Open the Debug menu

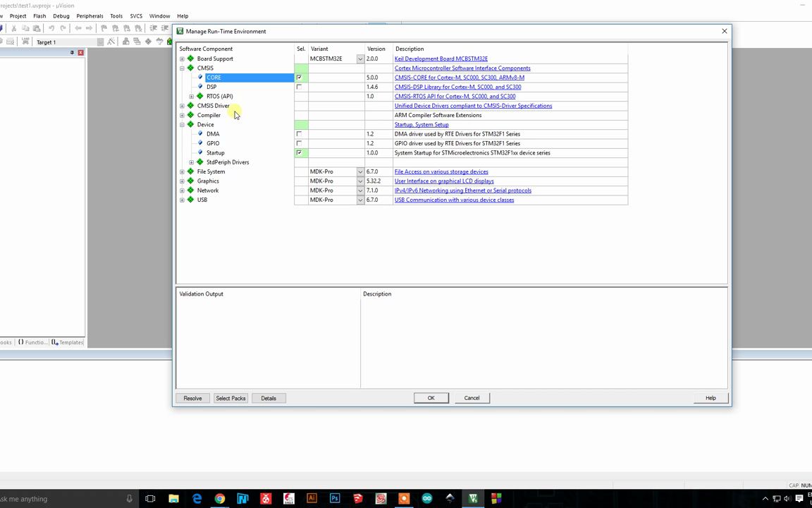61,16
